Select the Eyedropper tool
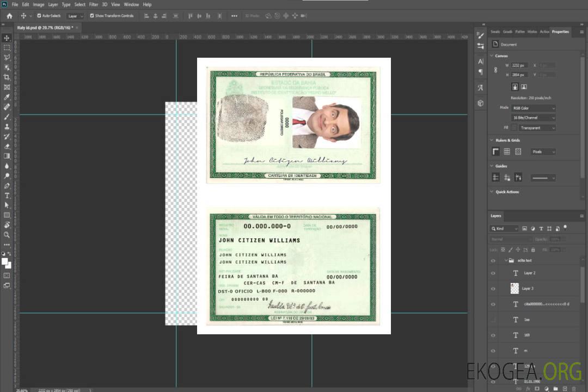Viewport: 588px width, 392px height. coord(7,97)
